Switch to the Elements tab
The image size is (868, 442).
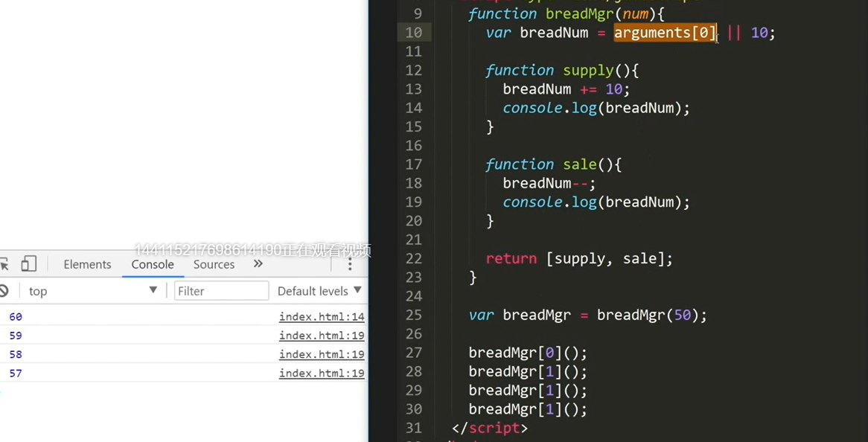coord(87,264)
